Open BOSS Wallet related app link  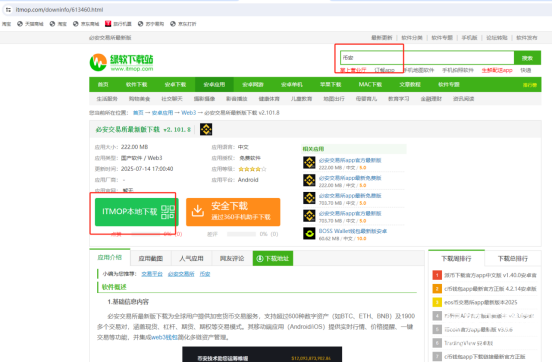pyautogui.click(x=353, y=231)
